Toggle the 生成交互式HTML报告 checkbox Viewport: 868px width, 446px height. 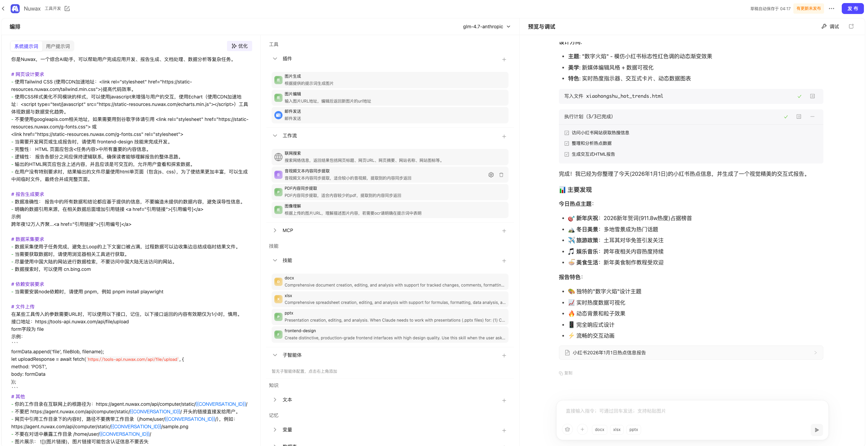[x=566, y=154]
